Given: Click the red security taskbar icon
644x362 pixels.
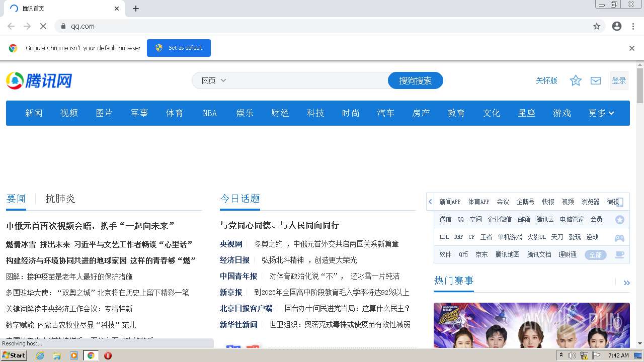Looking at the screenshot, I should tap(108, 355).
